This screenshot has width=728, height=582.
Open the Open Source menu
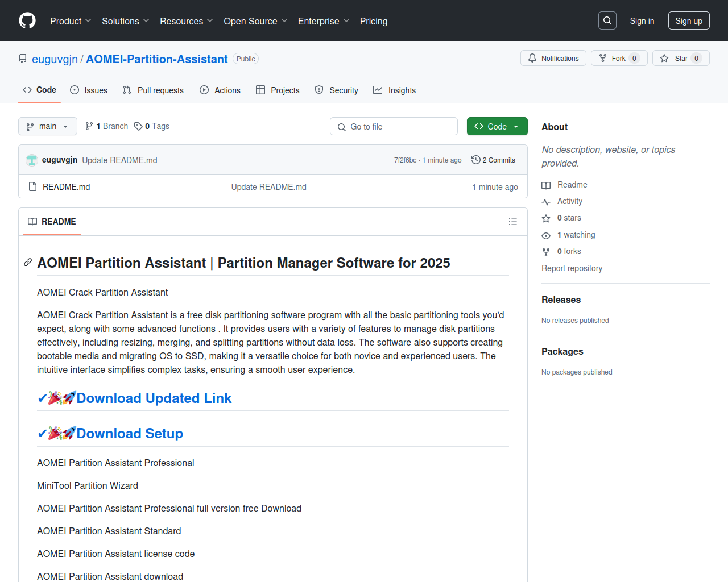256,21
